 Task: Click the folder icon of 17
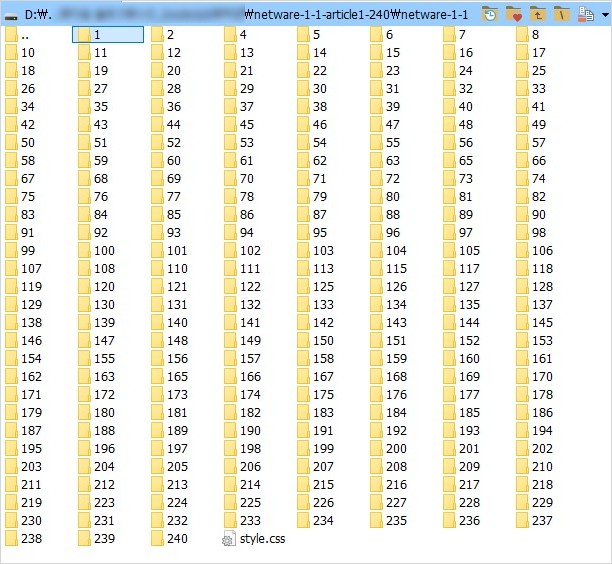tap(522, 53)
